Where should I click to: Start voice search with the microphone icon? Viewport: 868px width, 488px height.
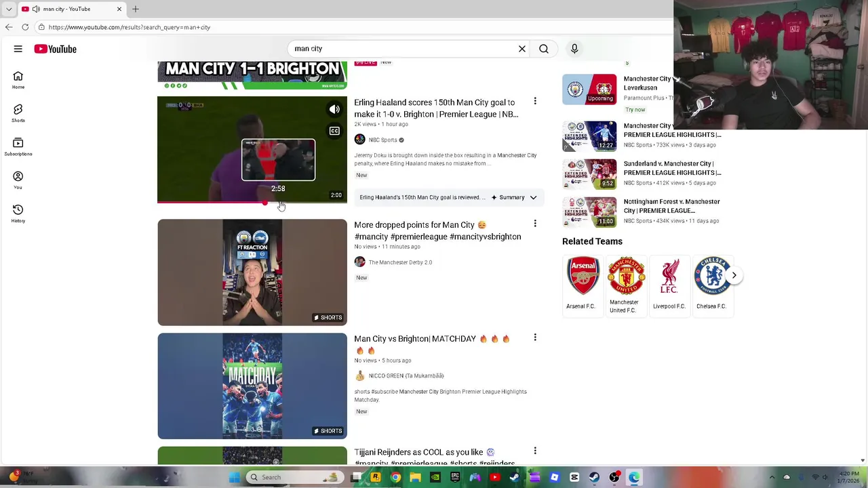[574, 49]
